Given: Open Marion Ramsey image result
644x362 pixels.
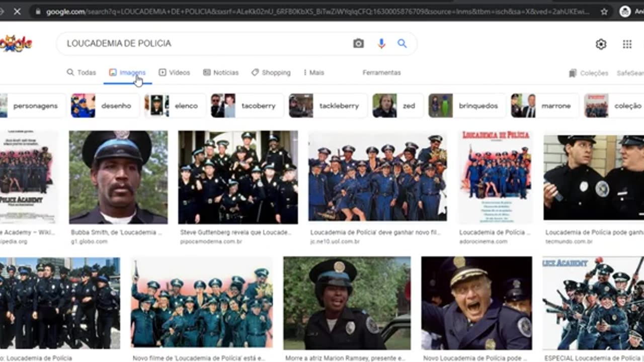Looking at the screenshot, I should click(347, 303).
